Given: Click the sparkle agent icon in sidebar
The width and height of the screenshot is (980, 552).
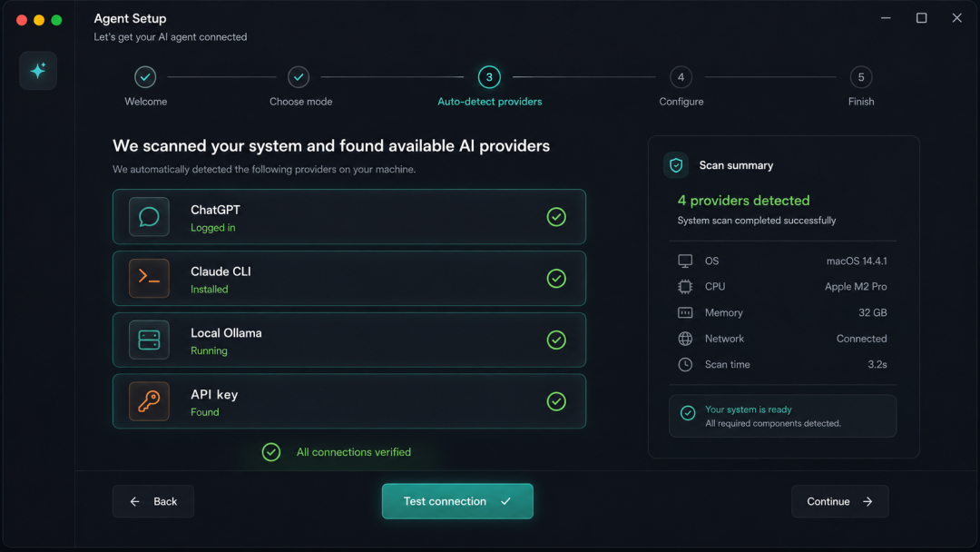Looking at the screenshot, I should (38, 71).
